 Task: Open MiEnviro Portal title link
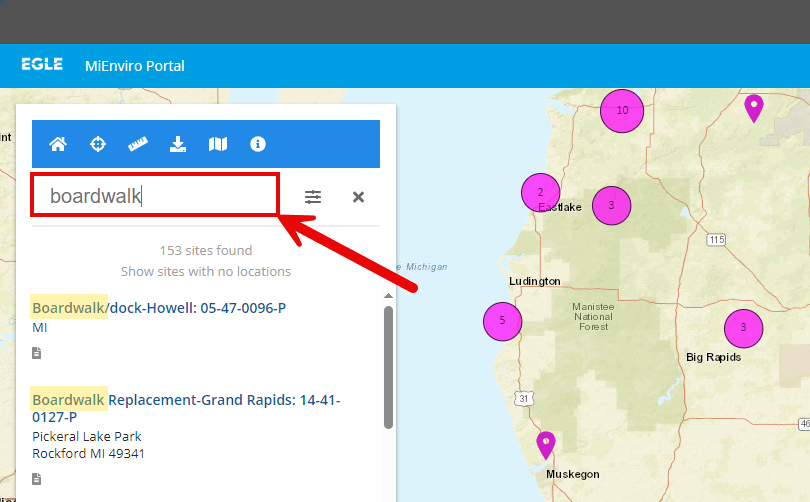pyautogui.click(x=134, y=66)
